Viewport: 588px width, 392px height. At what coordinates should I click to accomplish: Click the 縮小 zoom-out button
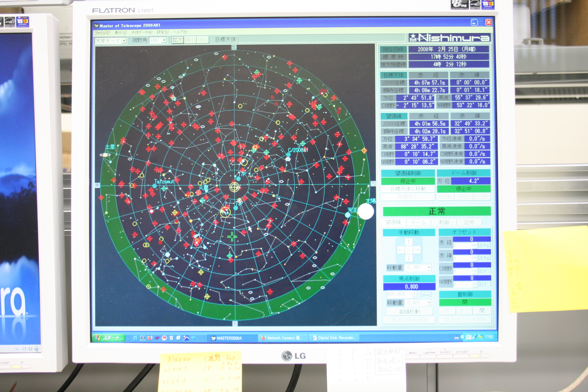(190, 40)
